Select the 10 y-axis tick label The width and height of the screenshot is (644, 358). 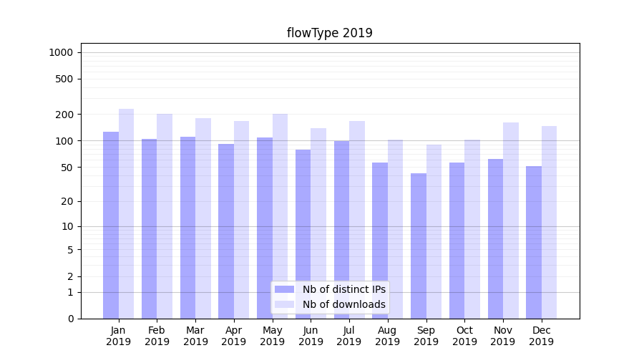coord(67,226)
